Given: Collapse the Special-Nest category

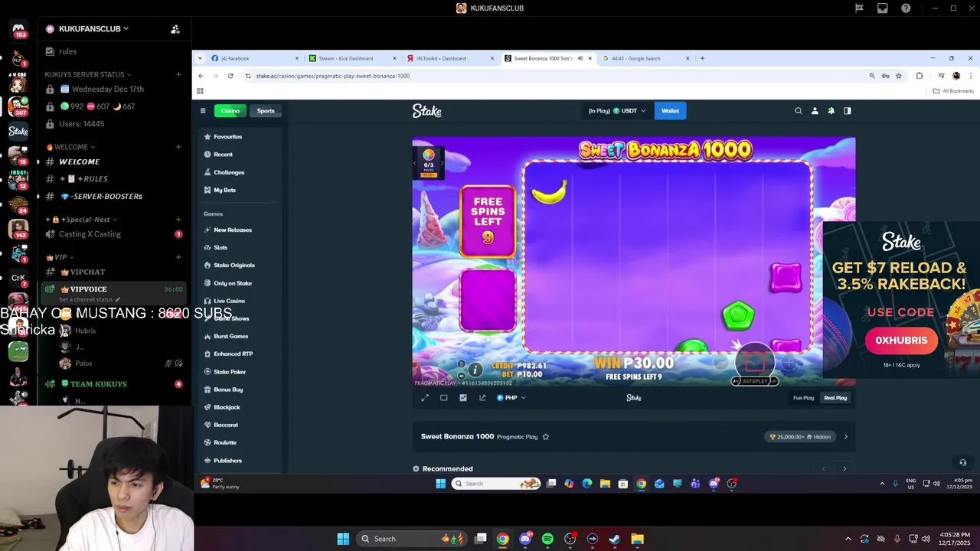Looking at the screenshot, I should point(82,220).
